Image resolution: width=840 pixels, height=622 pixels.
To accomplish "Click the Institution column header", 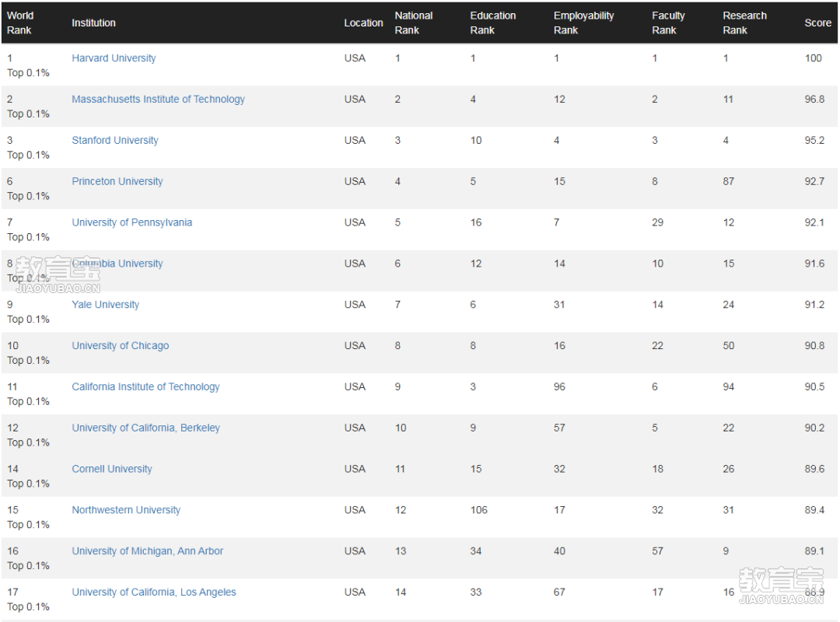I will tap(93, 23).
